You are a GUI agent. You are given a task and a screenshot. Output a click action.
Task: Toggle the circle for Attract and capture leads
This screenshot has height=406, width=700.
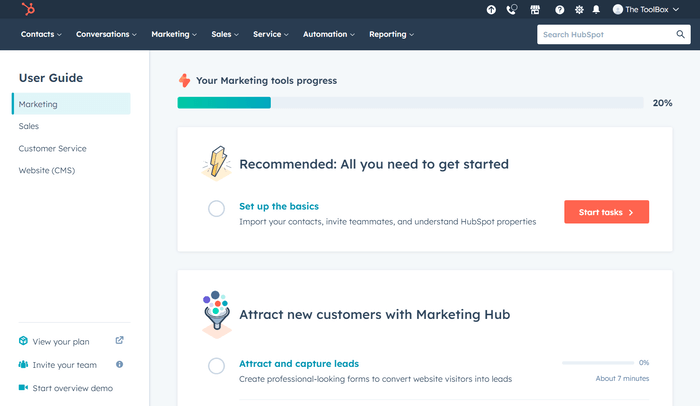point(217,366)
